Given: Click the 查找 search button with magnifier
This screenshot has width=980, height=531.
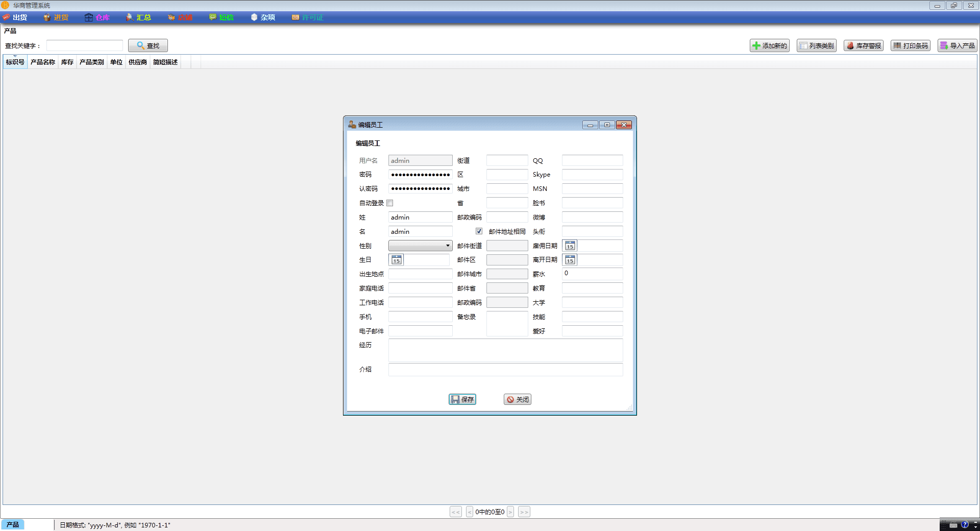Looking at the screenshot, I should click(148, 45).
